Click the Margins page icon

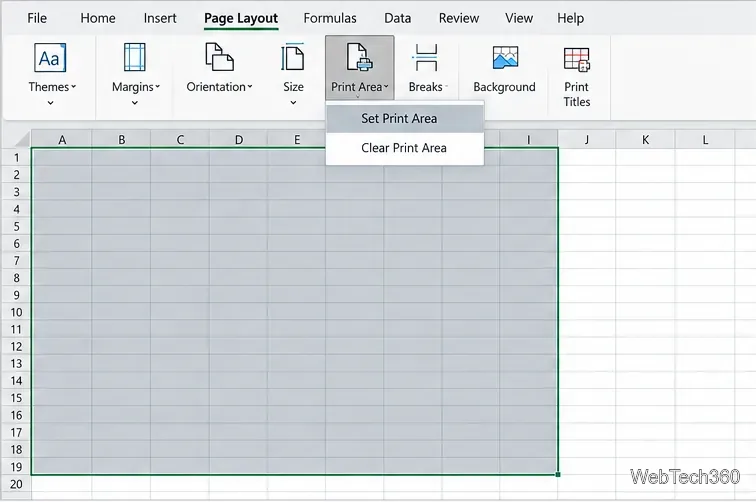tap(135, 57)
